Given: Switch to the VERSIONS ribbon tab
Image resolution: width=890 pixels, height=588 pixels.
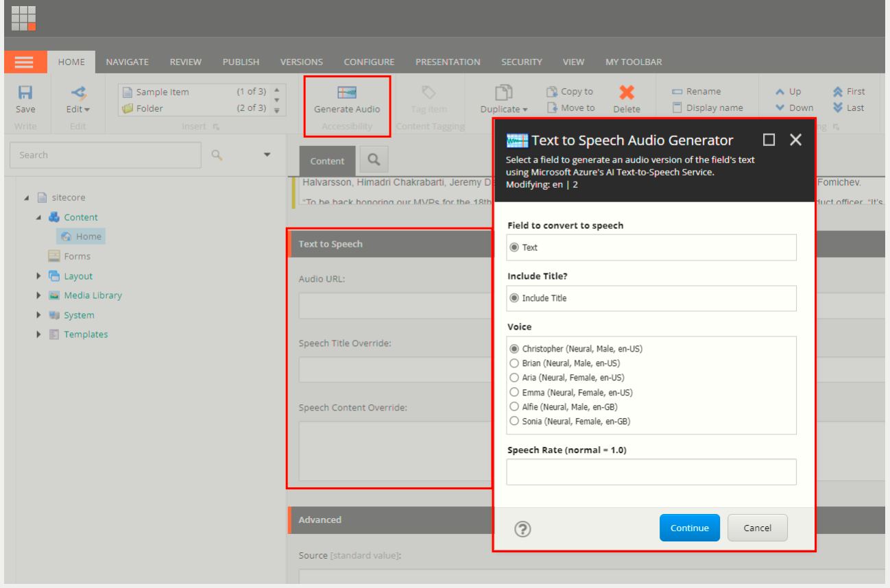Looking at the screenshot, I should (302, 62).
